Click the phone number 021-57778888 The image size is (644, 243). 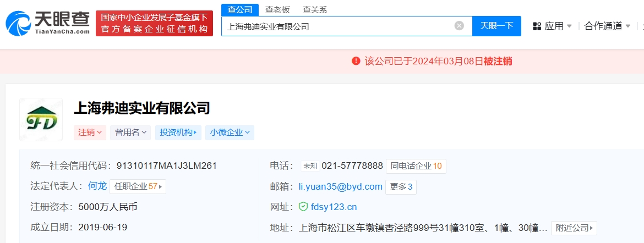click(352, 166)
